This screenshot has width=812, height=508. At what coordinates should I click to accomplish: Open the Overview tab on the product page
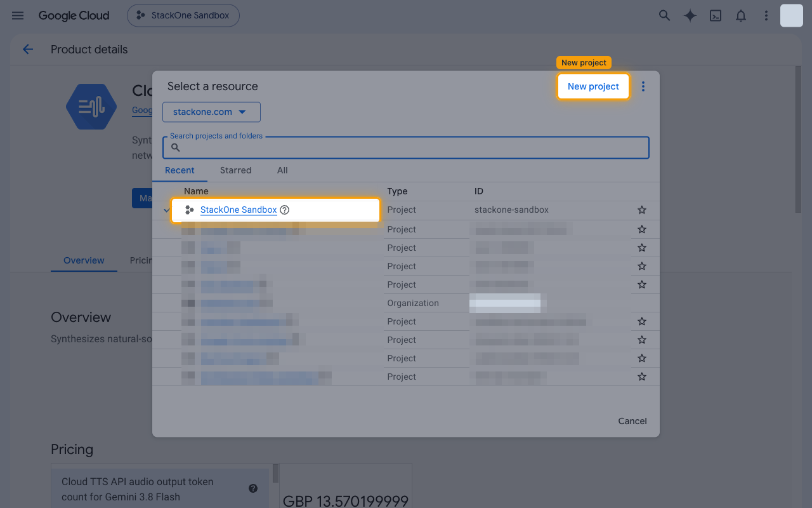[84, 260]
